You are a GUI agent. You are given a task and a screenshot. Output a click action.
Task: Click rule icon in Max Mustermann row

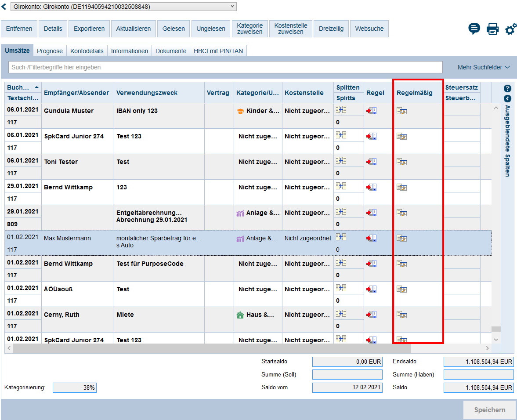[x=372, y=238]
